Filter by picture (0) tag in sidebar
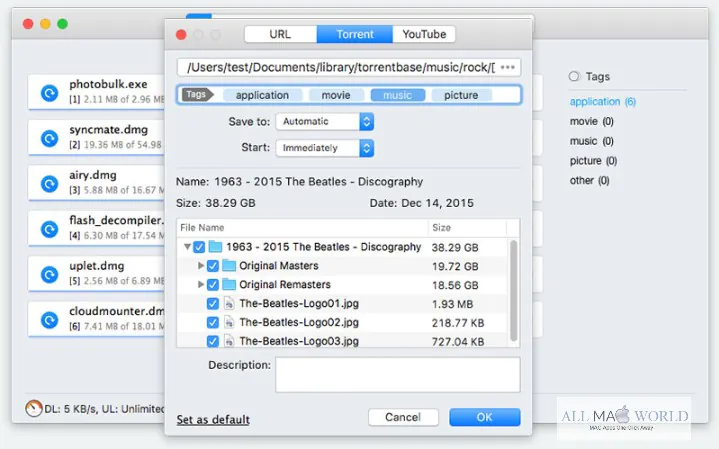The image size is (719, 449). click(593, 161)
